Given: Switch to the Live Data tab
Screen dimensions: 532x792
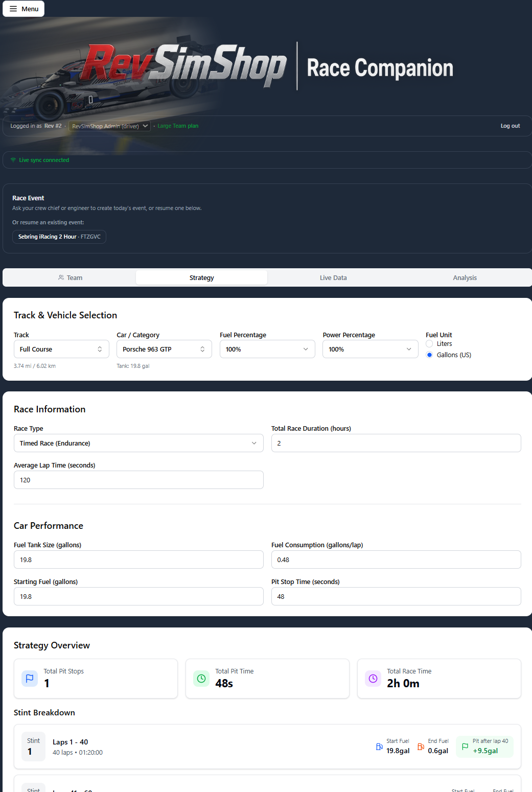Looking at the screenshot, I should (333, 277).
